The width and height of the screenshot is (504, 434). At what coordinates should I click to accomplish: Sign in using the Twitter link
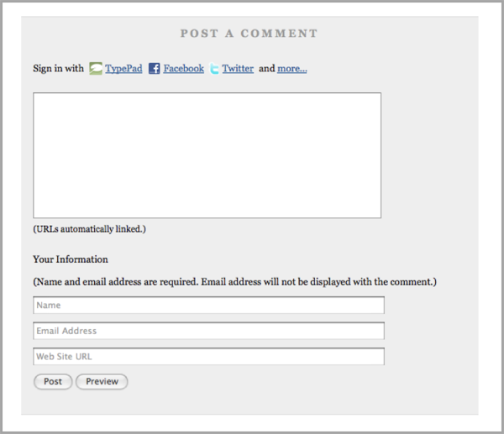tap(238, 69)
